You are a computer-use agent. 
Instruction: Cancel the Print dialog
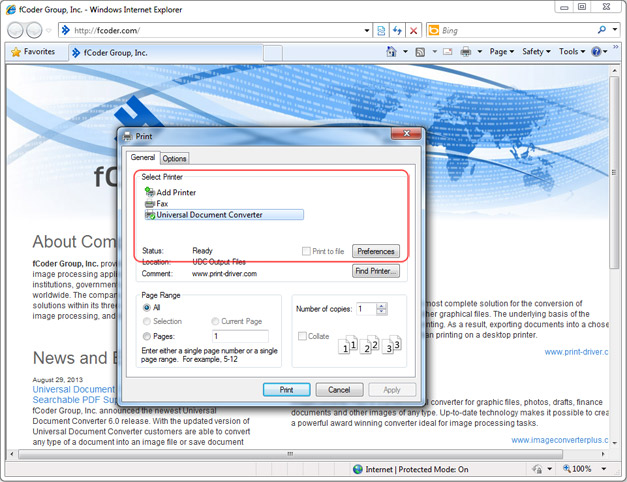coord(339,390)
